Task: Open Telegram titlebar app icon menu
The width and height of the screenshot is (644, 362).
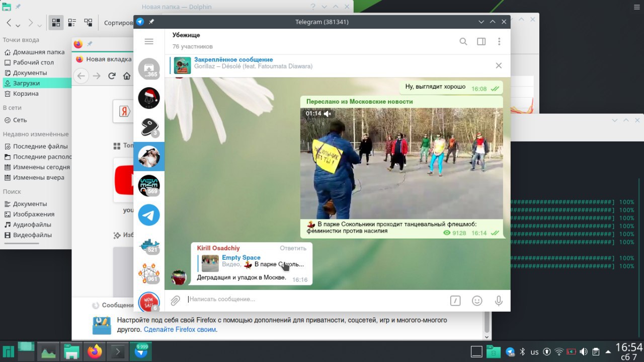Action: 140,22
